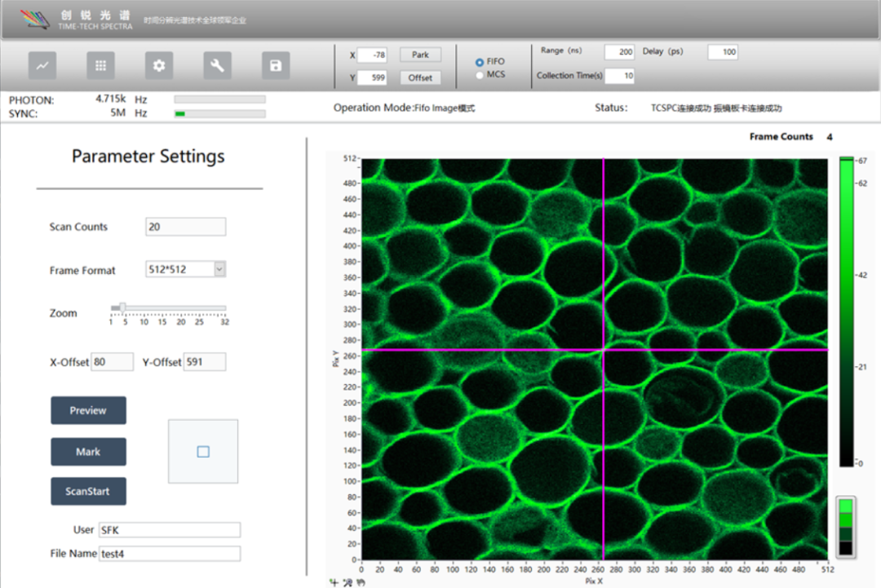Click the Park button
Screen dimensions: 881x588
coord(420,55)
